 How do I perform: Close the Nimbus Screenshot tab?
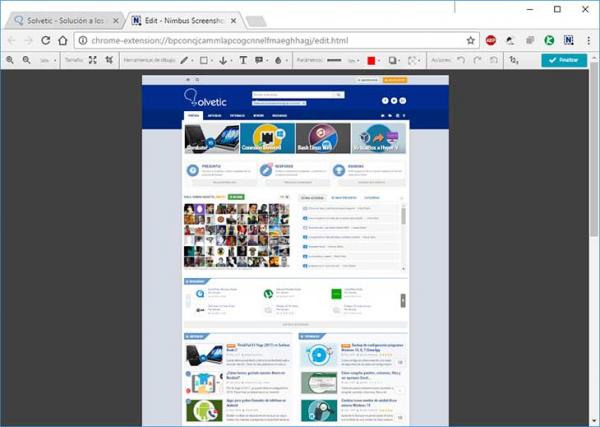(233, 21)
